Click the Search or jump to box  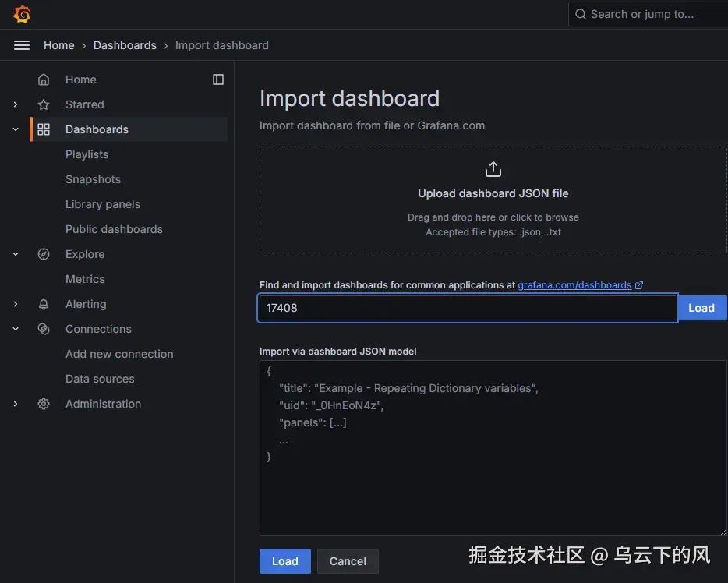(648, 14)
